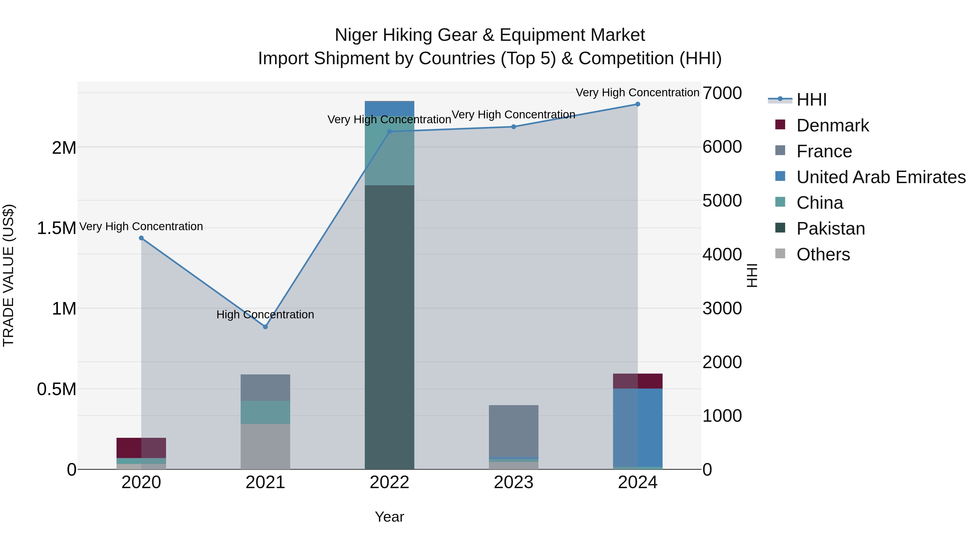The width and height of the screenshot is (980, 551).
Task: Click the Denmark maroon legend swatch
Action: pyautogui.click(x=780, y=125)
